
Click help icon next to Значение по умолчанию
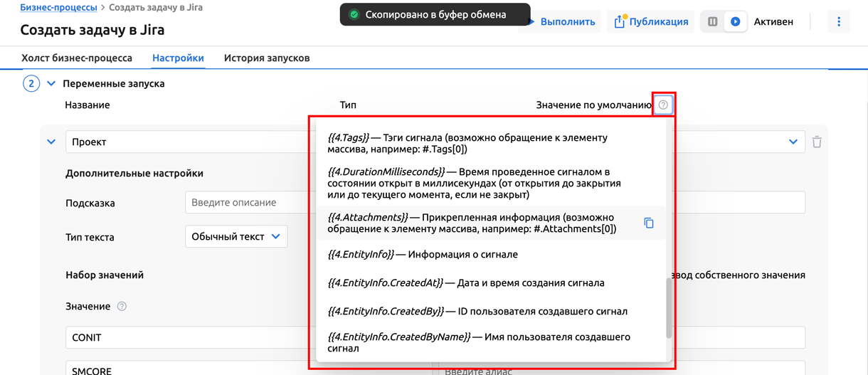(x=663, y=105)
